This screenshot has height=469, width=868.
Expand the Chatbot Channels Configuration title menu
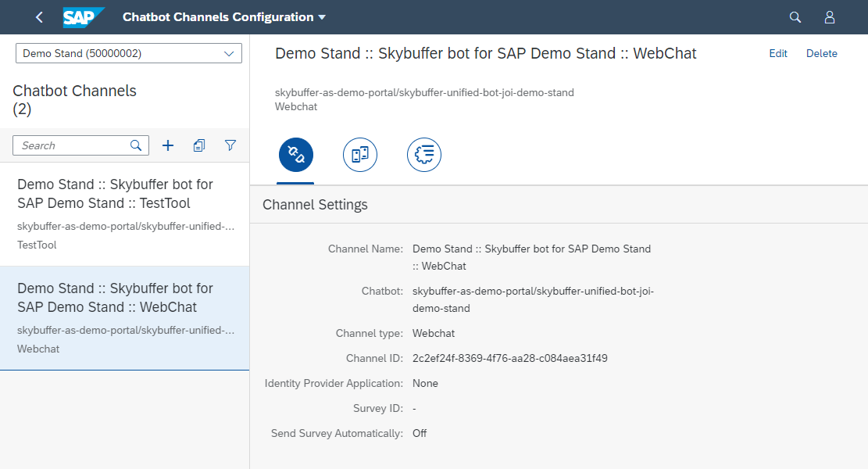point(224,17)
